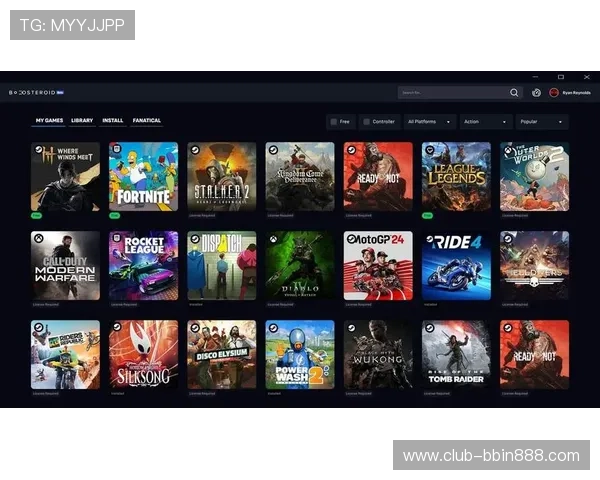The image size is (600, 480).
Task: Click the search magnifier icon
Action: (x=514, y=92)
